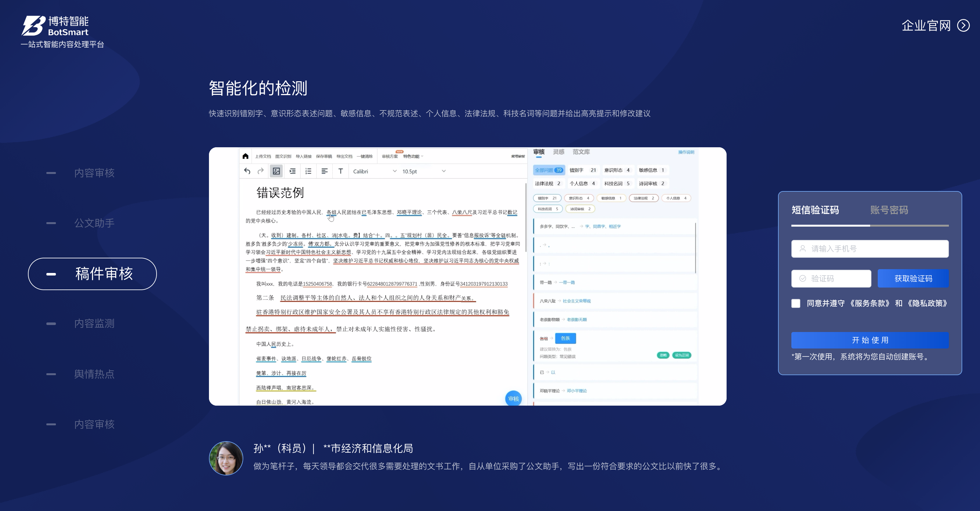The image size is (980, 511).
Task: Click the BotSmart logo
Action: [x=55, y=26]
